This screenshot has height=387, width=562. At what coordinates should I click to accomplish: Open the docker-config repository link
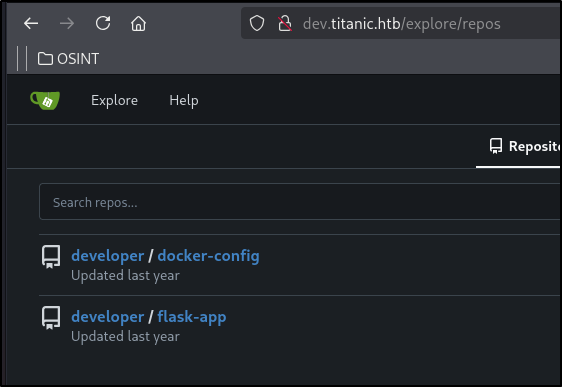(x=208, y=256)
